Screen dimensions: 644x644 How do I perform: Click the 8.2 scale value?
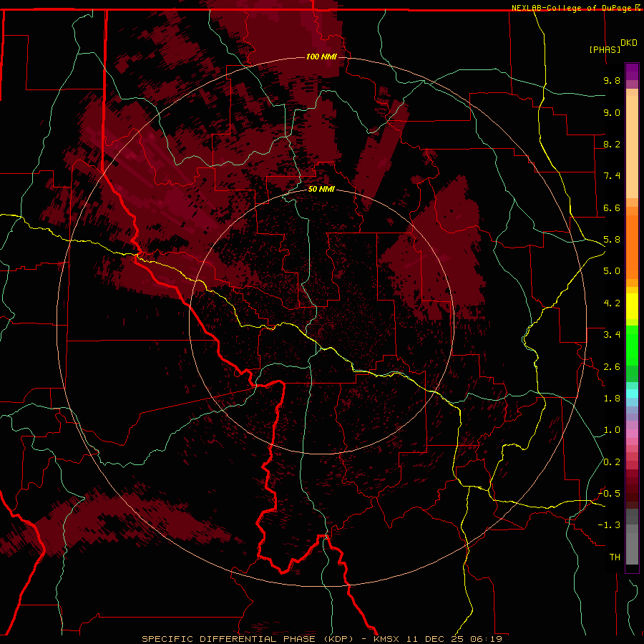612,144
